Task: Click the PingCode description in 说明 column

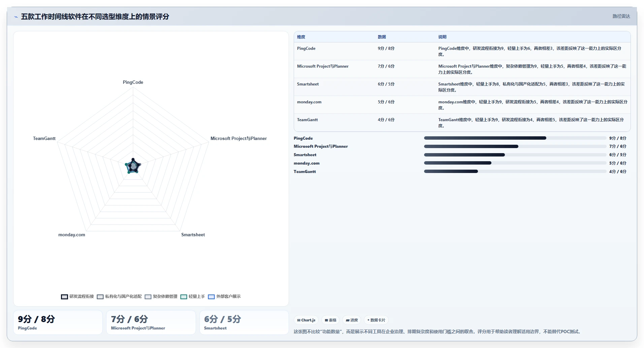Action: pos(530,51)
